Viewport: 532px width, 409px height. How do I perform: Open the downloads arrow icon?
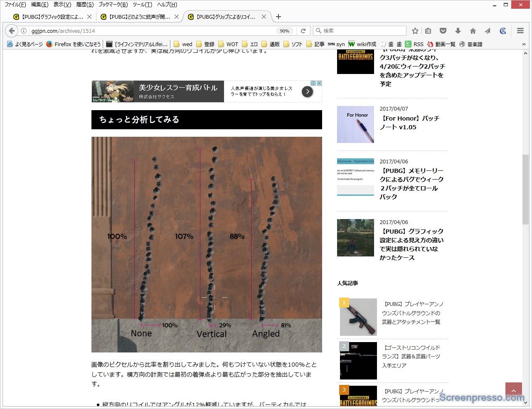(458, 31)
